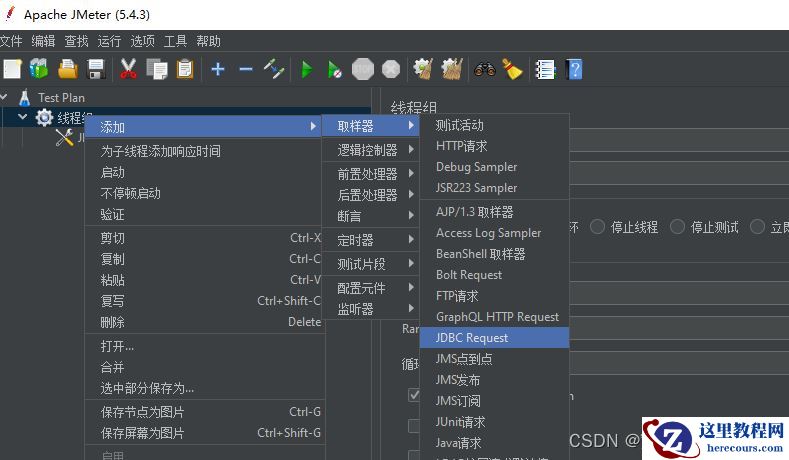Screen dimensions: 789x460
Task: Click the Reset search broom icon
Action: pos(512,69)
